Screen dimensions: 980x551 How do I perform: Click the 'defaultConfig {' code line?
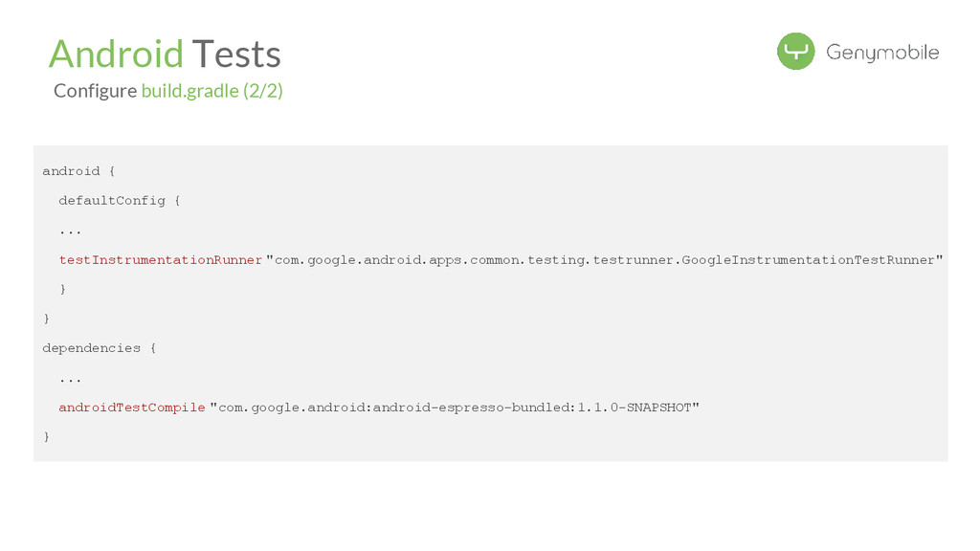coord(119,201)
